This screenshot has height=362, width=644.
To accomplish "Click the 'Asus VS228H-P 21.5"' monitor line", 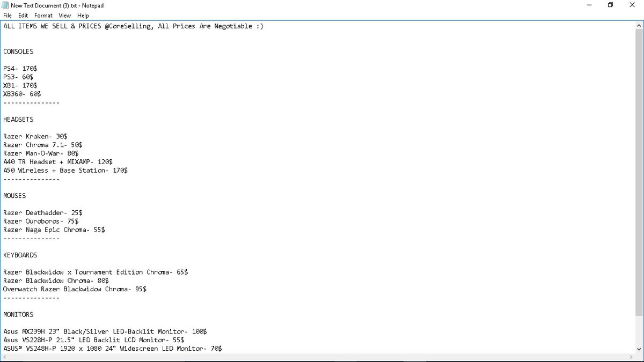I will [93, 341].
